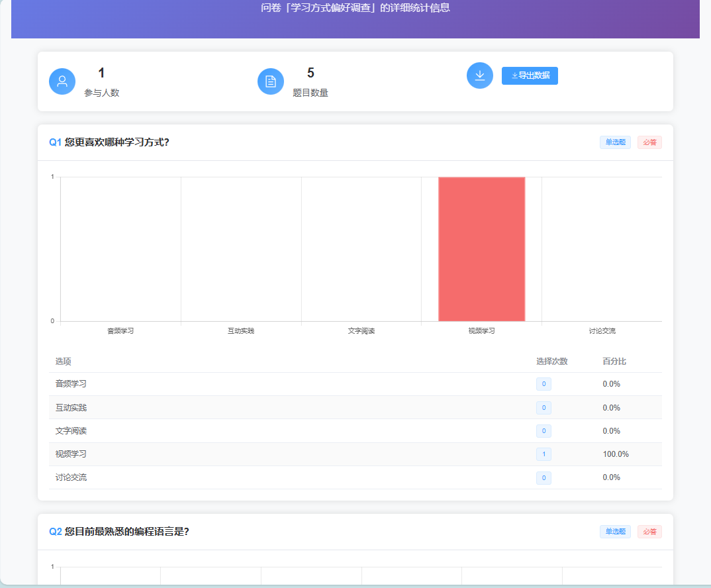Click the participant count user icon
This screenshot has height=588, width=711.
tap(62, 81)
